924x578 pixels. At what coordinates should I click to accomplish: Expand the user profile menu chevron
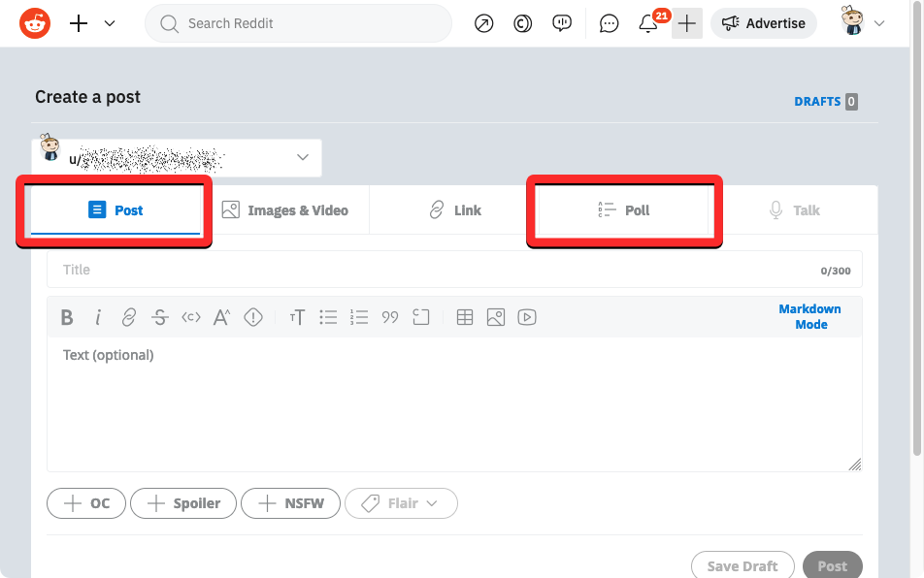(880, 24)
